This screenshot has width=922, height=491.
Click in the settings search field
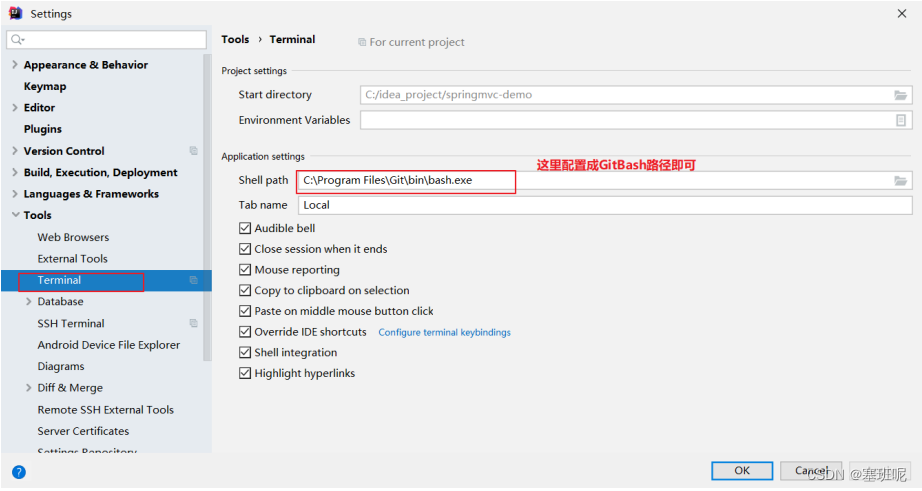pos(106,39)
